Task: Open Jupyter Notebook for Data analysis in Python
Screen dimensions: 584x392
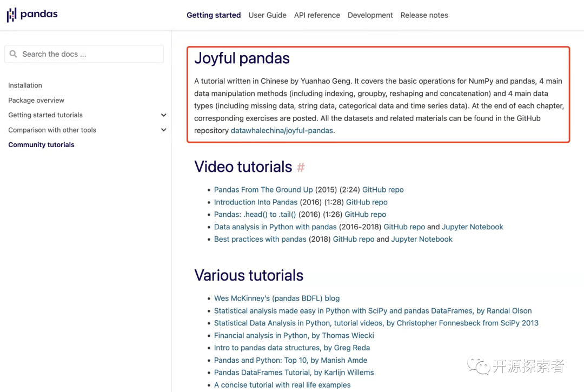Action: [472, 227]
